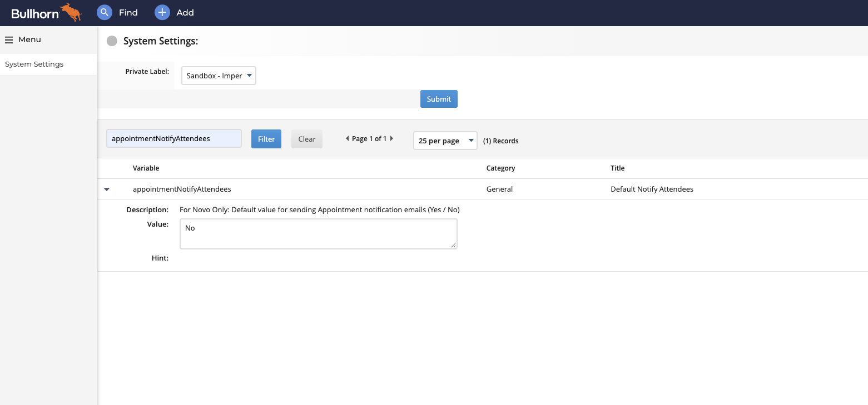The height and width of the screenshot is (405, 868).
Task: Open the 25 per page dropdown
Action: pyautogui.click(x=445, y=141)
